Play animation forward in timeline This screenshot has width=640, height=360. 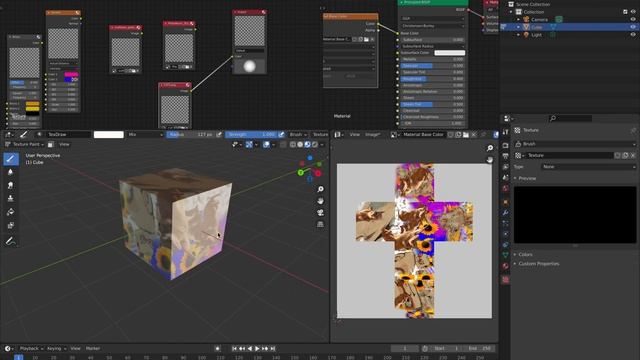tap(257, 348)
